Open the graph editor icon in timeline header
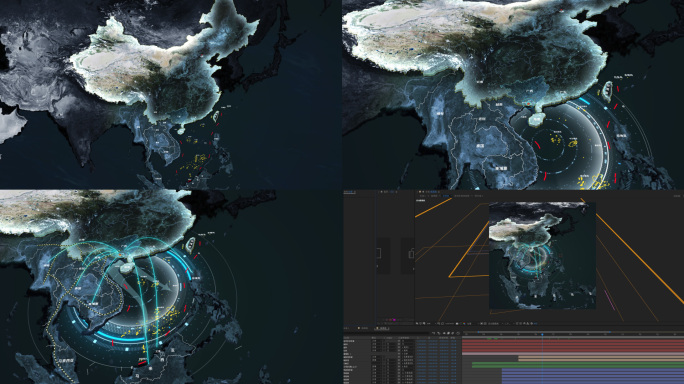The width and height of the screenshot is (684, 384). coord(458,333)
